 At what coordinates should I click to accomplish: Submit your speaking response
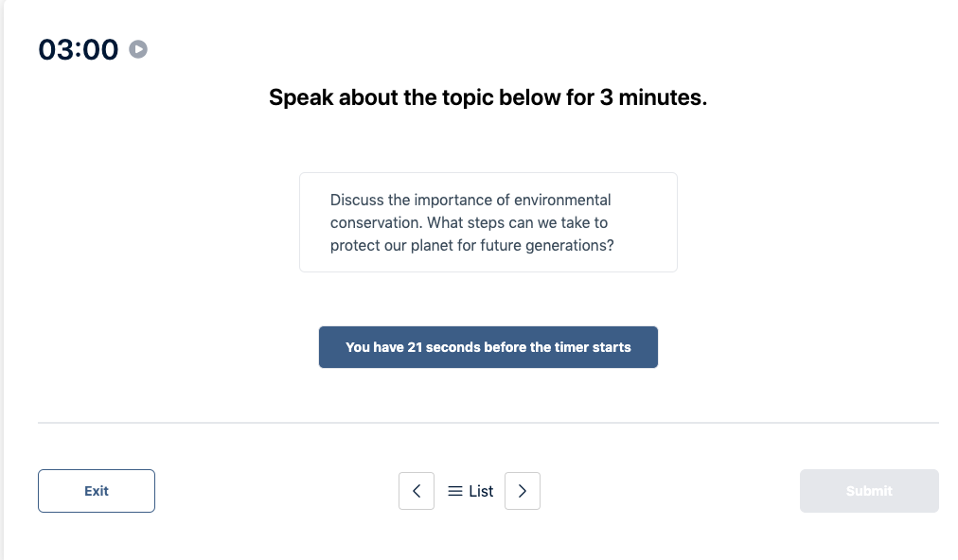[868, 490]
